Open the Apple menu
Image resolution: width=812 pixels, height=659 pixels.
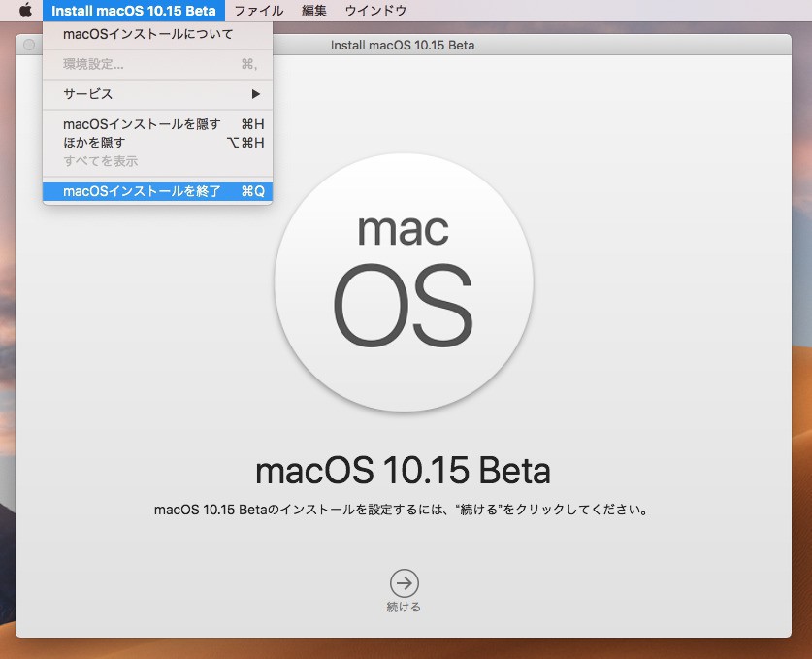point(25,11)
